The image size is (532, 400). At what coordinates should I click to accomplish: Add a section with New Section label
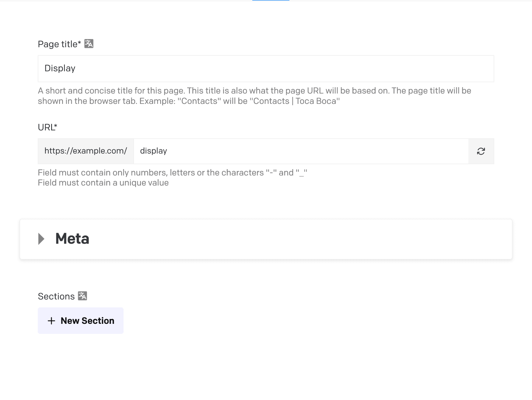tap(87, 321)
